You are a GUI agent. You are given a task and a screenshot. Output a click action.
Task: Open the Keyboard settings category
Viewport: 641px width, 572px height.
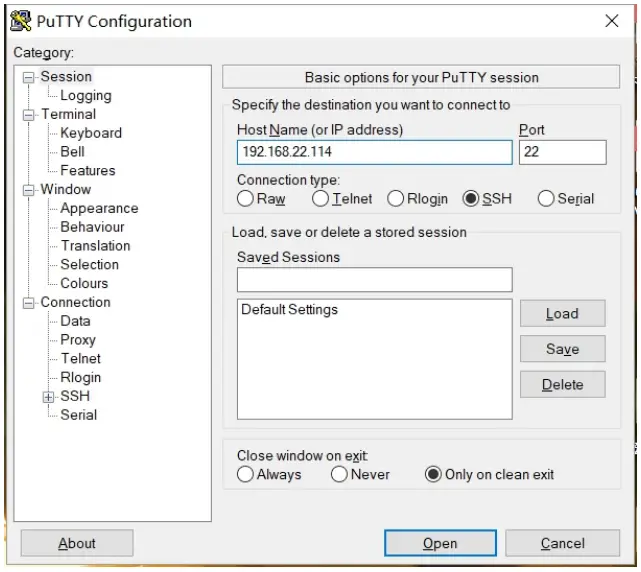pyautogui.click(x=91, y=133)
